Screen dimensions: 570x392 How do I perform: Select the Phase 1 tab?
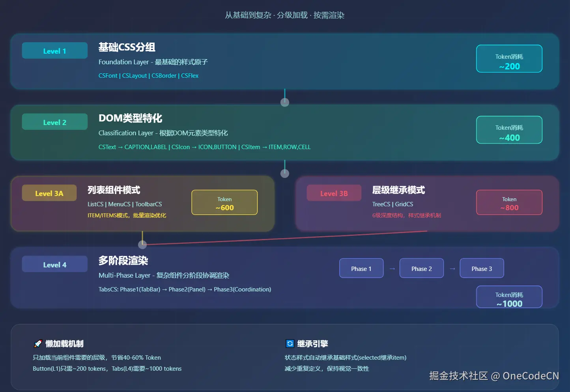pos(361,268)
